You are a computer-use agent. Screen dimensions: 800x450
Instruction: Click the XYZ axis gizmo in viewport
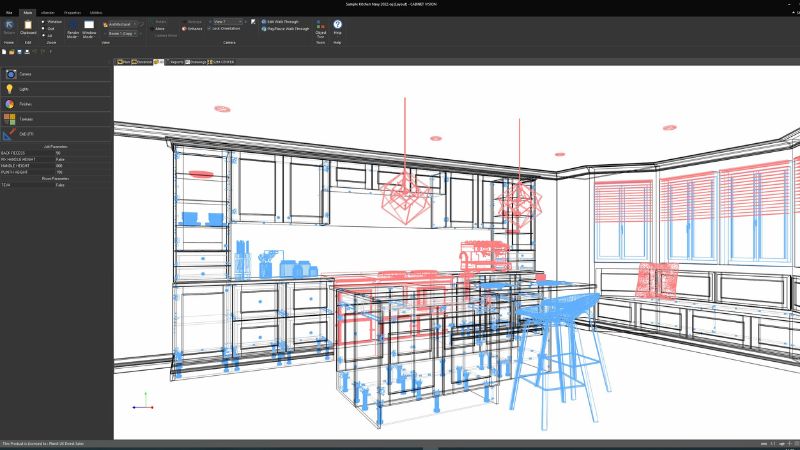click(x=143, y=402)
